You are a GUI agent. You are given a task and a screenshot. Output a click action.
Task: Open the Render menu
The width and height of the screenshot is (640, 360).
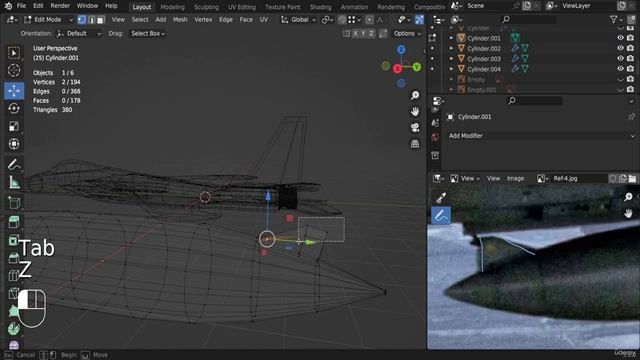[60, 6]
